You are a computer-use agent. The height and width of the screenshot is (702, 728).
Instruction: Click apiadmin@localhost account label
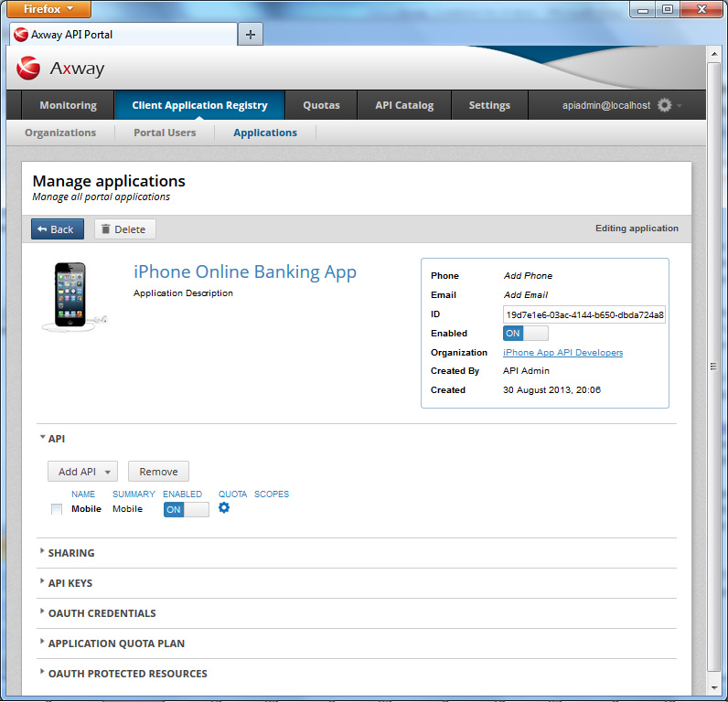605,105
